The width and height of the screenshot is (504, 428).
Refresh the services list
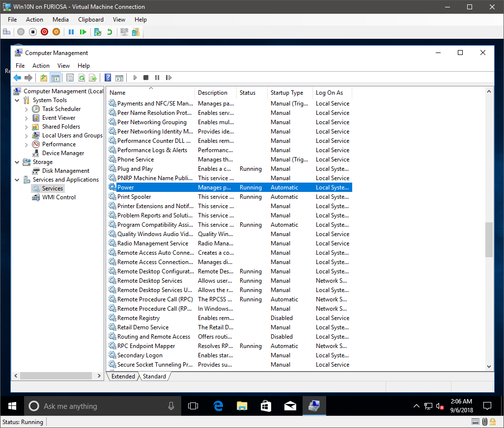[82, 78]
